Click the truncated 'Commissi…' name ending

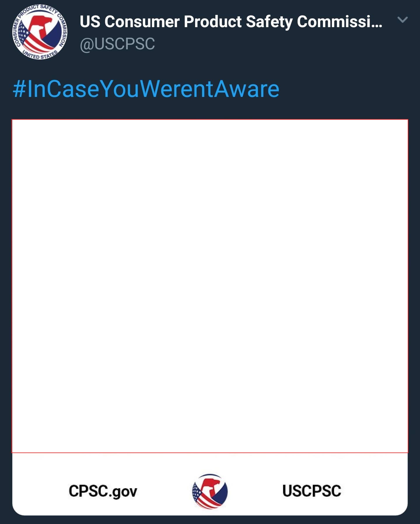pyautogui.click(x=340, y=22)
